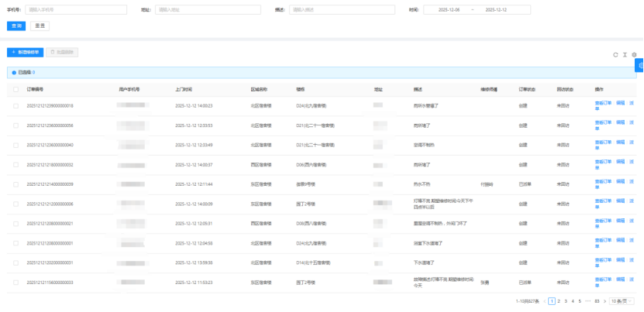Toggle the select-all checkbox in table header
This screenshot has height=312, width=644.
point(15,89)
